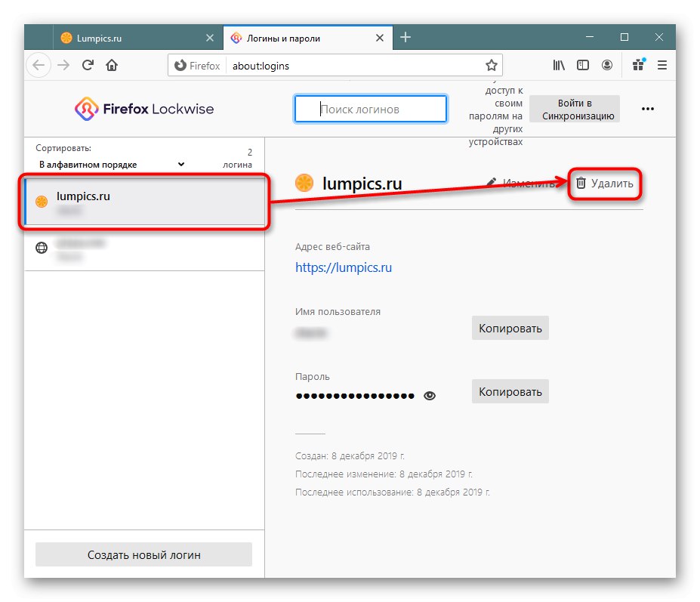Viewport: 700px width, 602px height.
Task: Close the Логины и пароли tab
Action: coord(380,38)
